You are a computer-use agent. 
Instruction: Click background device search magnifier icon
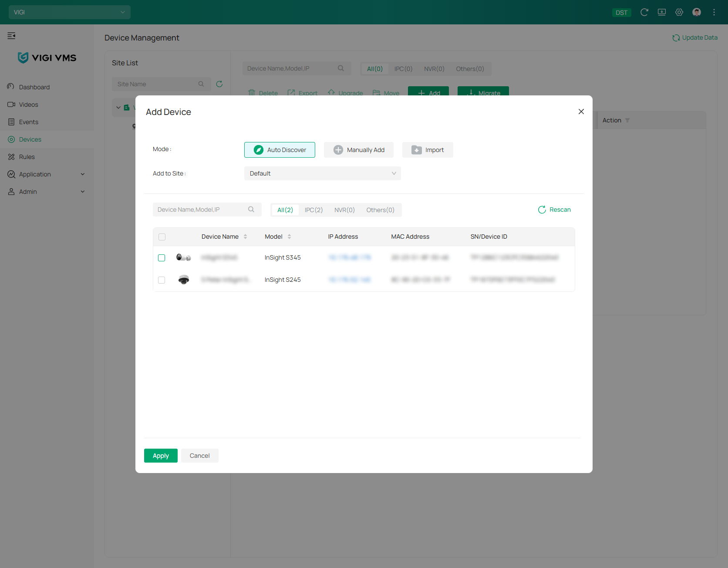tap(341, 68)
